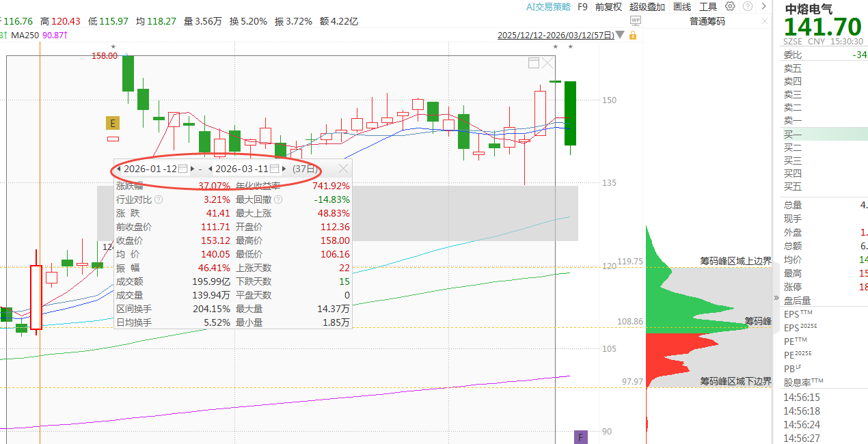Viewport: 868px width, 444px height.
Task: Open the 工具 menu
Action: pyautogui.click(x=708, y=7)
